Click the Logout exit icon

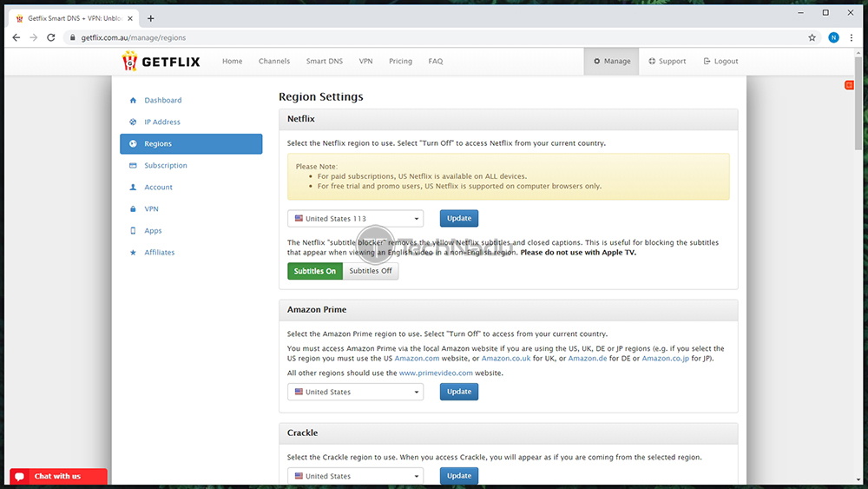coord(707,61)
